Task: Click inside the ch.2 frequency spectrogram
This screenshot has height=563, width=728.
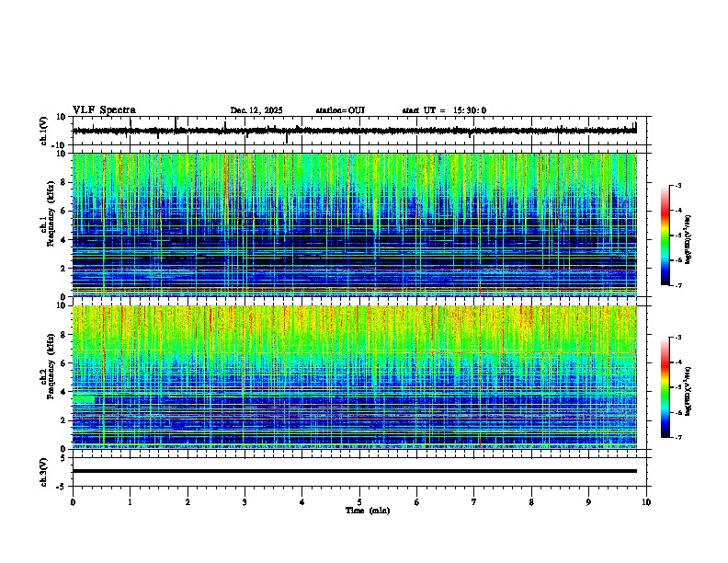Action: [355, 377]
